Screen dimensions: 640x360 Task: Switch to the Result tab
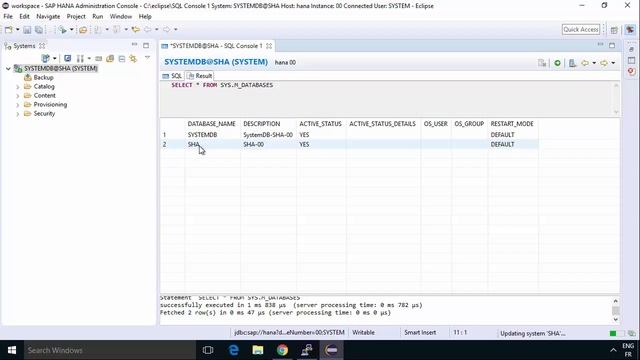(x=200, y=76)
